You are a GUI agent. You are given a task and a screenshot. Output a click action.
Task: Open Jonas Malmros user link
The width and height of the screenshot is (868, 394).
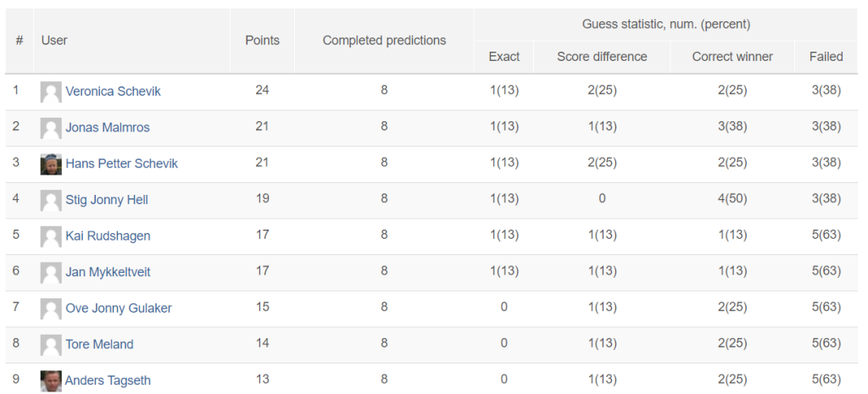(x=108, y=127)
